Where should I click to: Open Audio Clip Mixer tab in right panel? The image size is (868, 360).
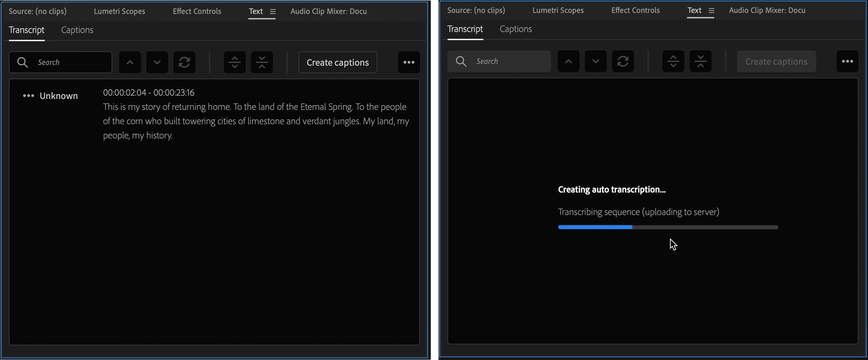tap(767, 10)
